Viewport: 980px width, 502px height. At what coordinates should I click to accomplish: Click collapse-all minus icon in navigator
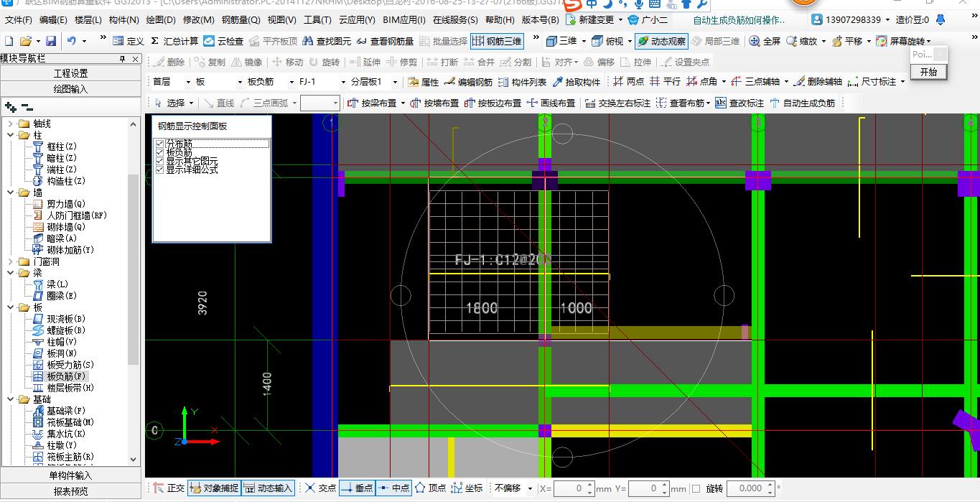tap(27, 107)
